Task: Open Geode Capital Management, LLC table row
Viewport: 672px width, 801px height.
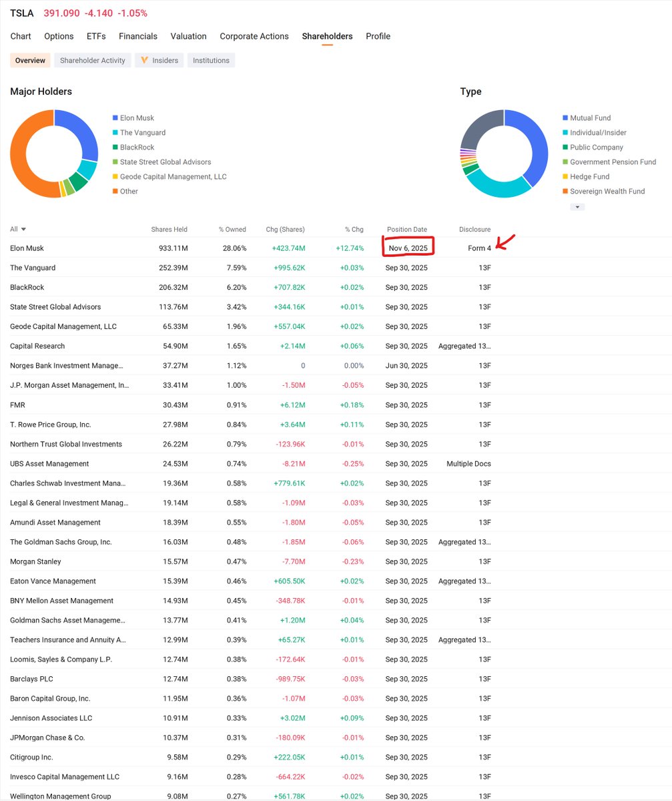Action: [336, 326]
